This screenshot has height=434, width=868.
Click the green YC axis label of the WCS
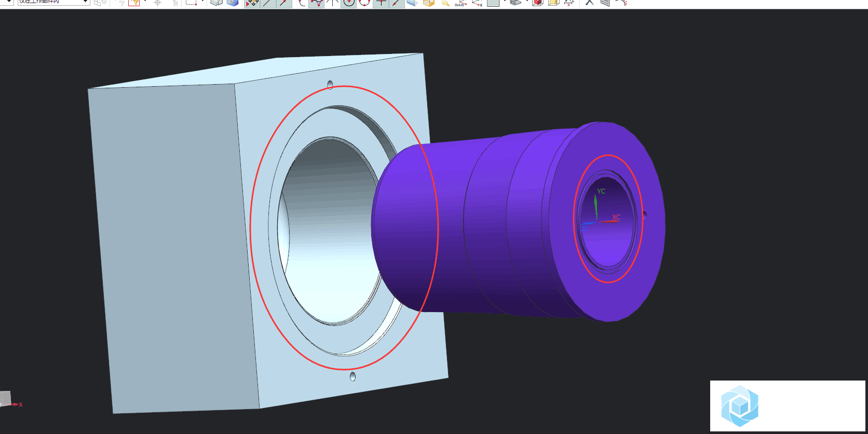click(601, 191)
